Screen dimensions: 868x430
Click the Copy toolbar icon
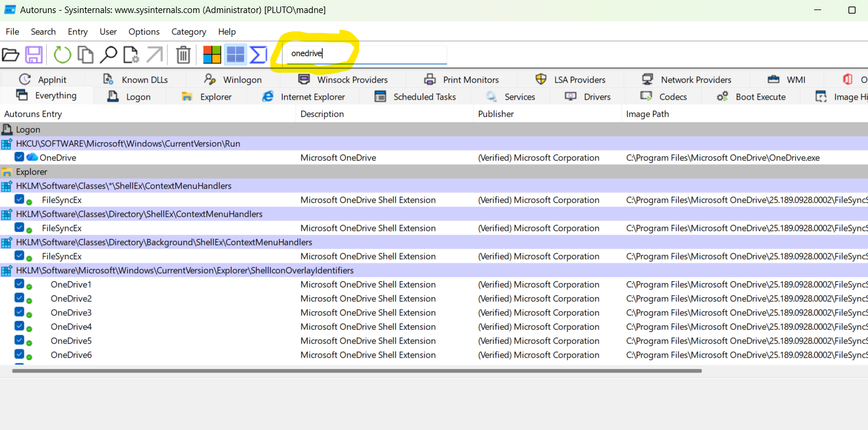coord(86,55)
